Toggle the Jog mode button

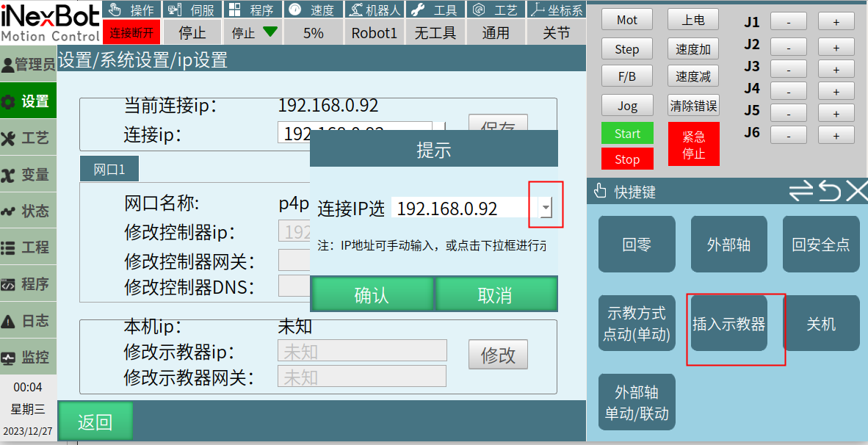pos(626,105)
